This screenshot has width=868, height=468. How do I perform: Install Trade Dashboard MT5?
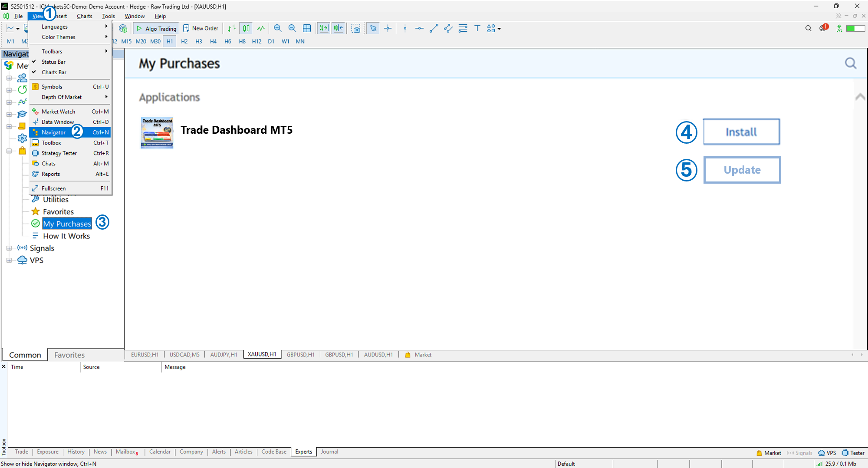click(x=741, y=132)
